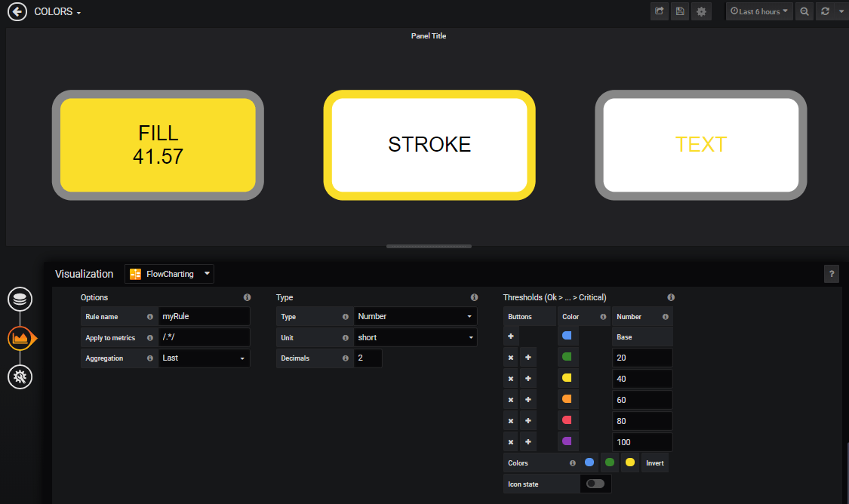Open the Aggregation dropdown showing Last

(x=204, y=358)
